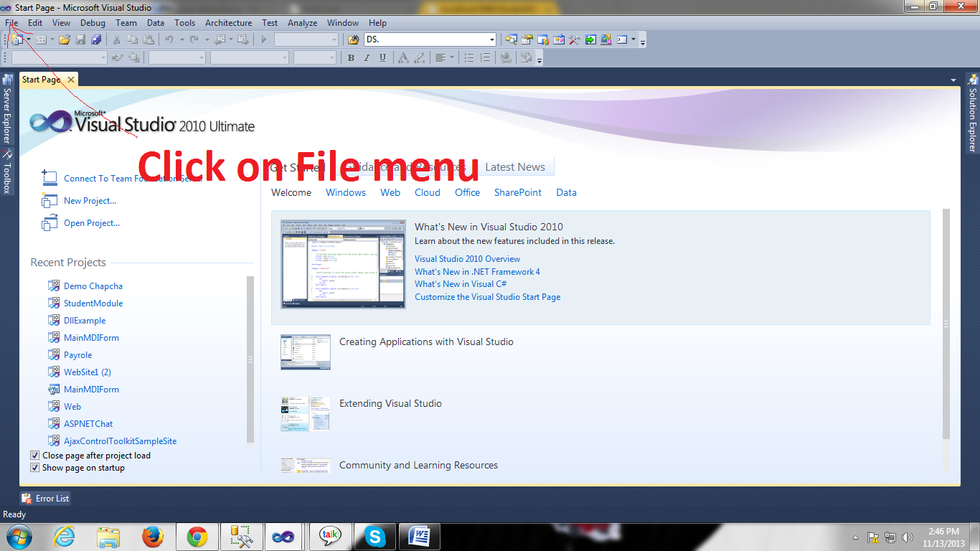Switch to the Latest News tab

[515, 166]
